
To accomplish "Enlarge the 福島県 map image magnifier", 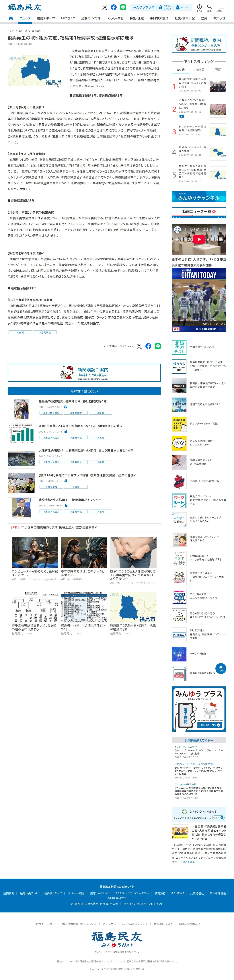I will (57, 85).
